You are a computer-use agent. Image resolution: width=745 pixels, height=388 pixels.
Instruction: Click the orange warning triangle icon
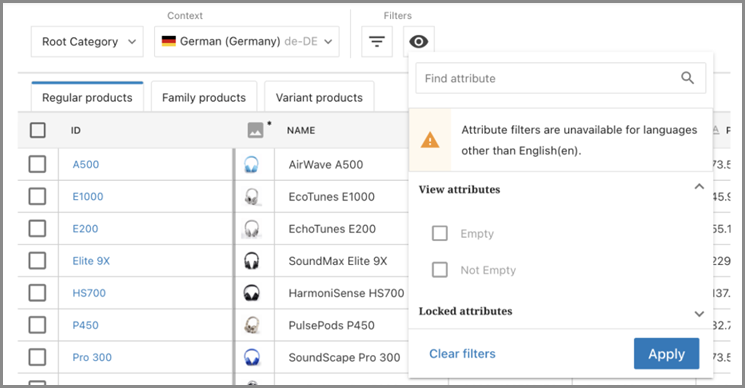pos(430,140)
